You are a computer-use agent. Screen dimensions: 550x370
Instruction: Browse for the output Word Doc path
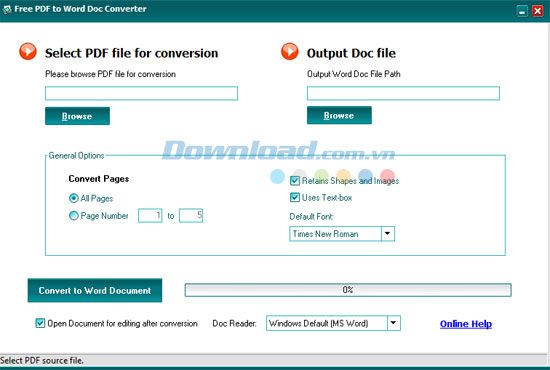[x=339, y=115]
